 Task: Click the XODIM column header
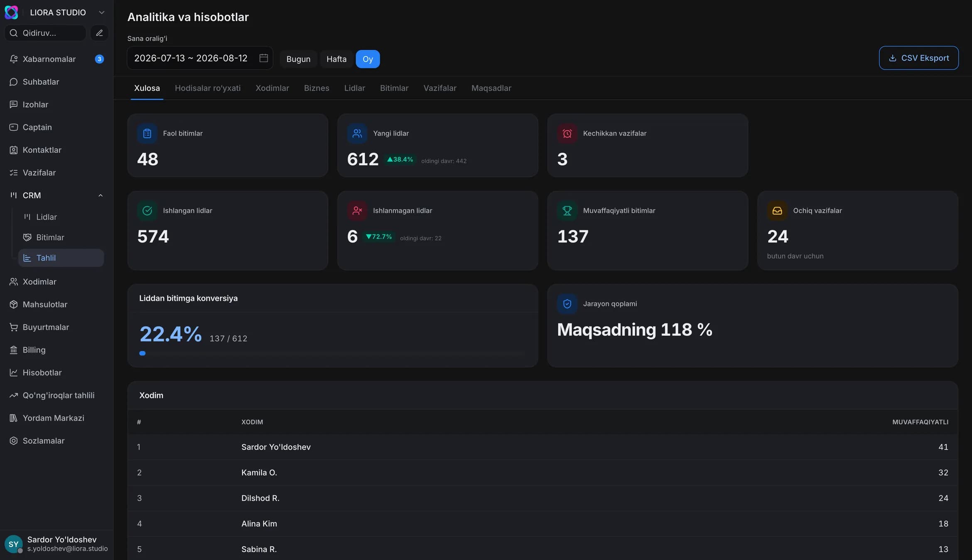click(252, 422)
